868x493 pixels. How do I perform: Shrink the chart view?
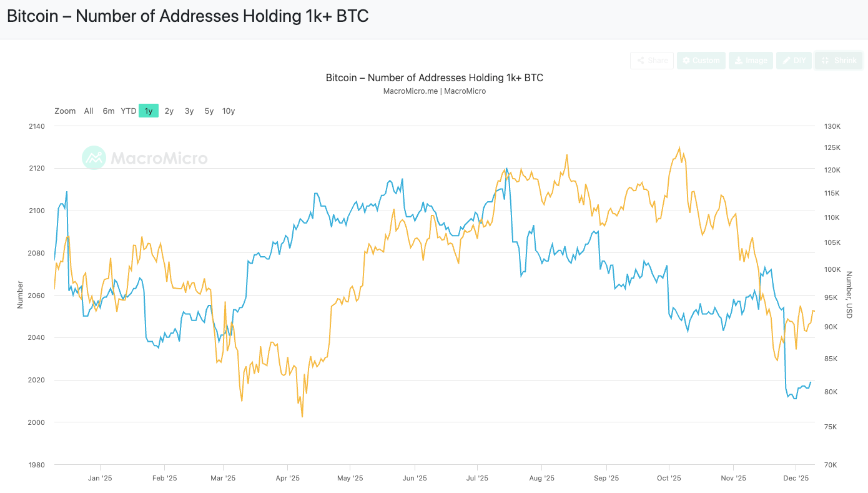click(838, 60)
